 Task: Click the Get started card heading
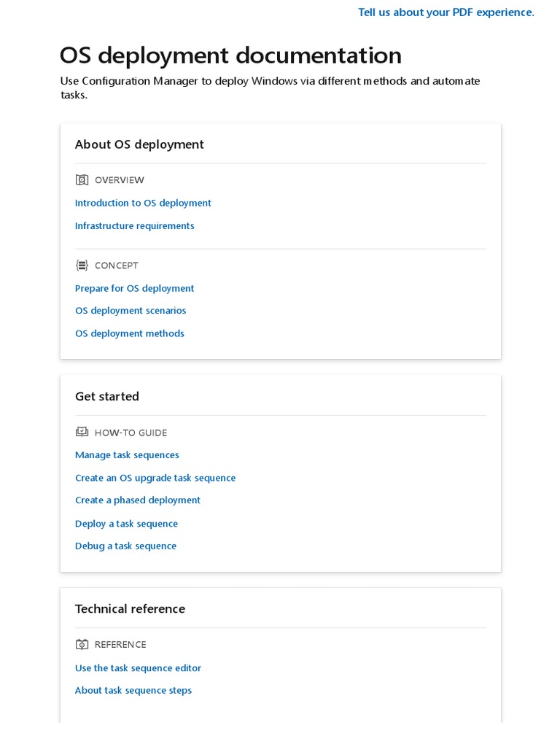[107, 397]
